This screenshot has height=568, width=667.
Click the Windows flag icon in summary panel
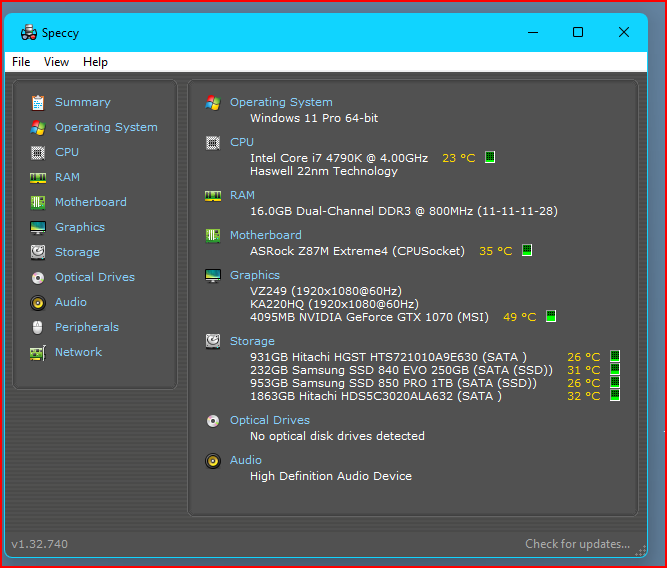coord(213,103)
